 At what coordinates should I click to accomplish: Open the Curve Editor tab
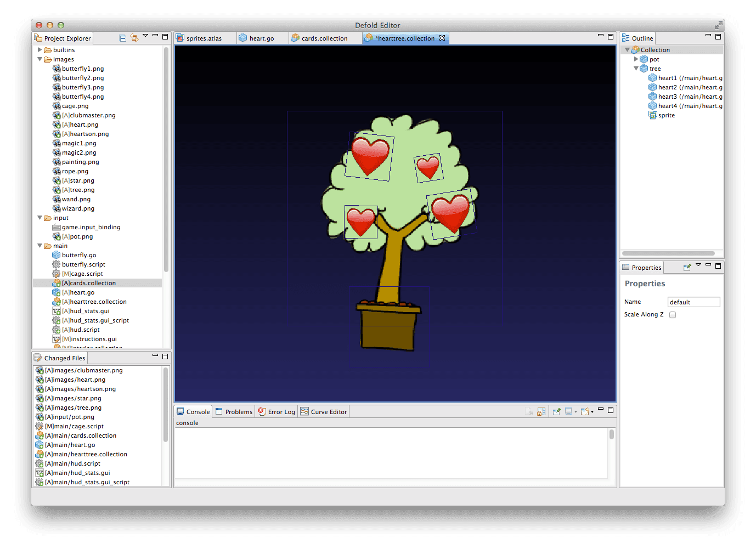(323, 411)
